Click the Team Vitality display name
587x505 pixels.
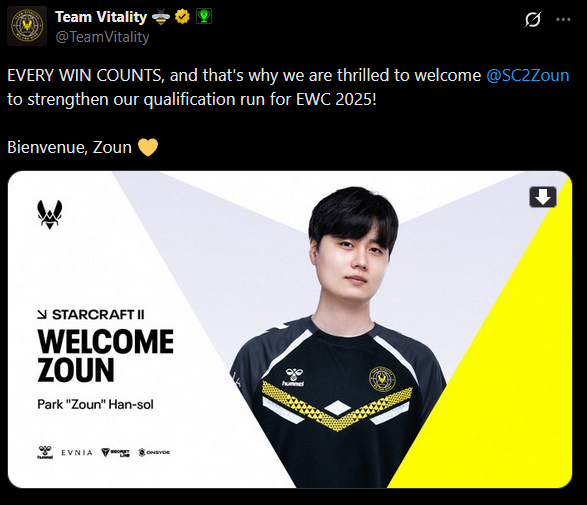click(101, 17)
